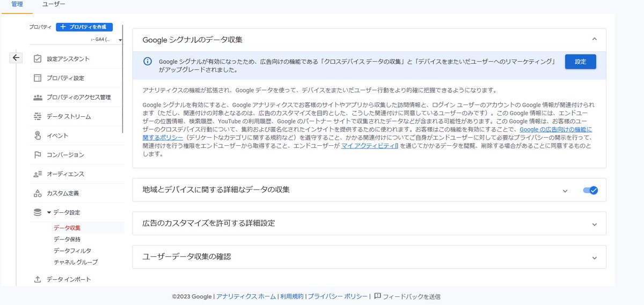The width and height of the screenshot is (644, 305).
Task: Click the データ設定 database icon
Action: coord(38,212)
